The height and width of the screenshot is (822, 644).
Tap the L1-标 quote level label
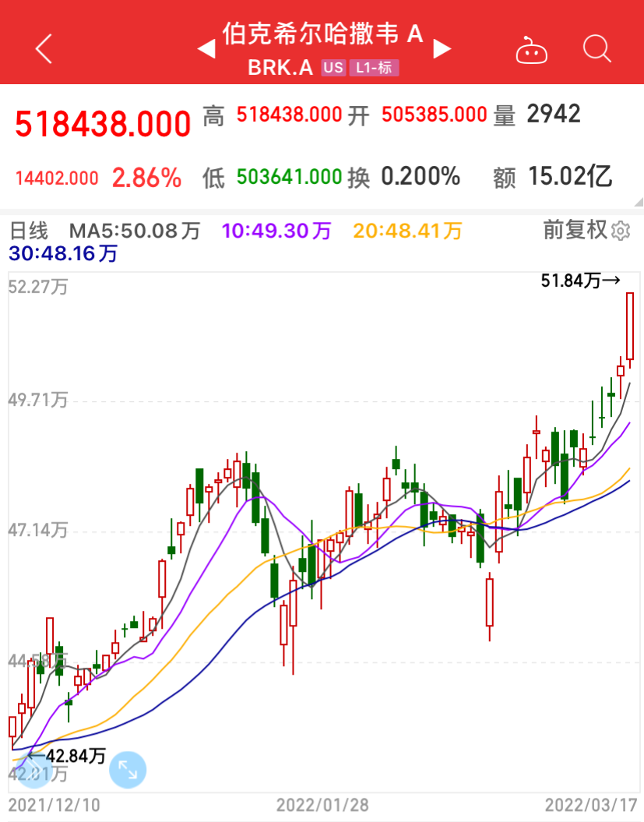pyautogui.click(x=375, y=68)
